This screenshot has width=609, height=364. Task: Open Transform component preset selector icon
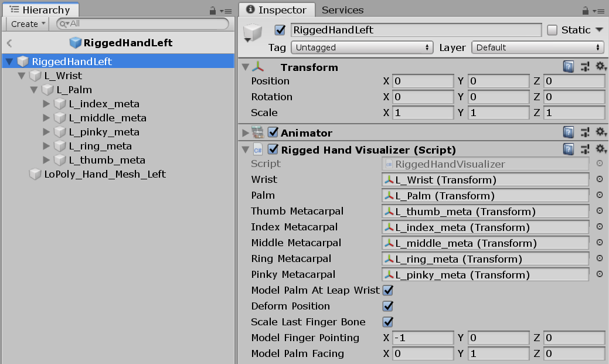click(x=584, y=67)
